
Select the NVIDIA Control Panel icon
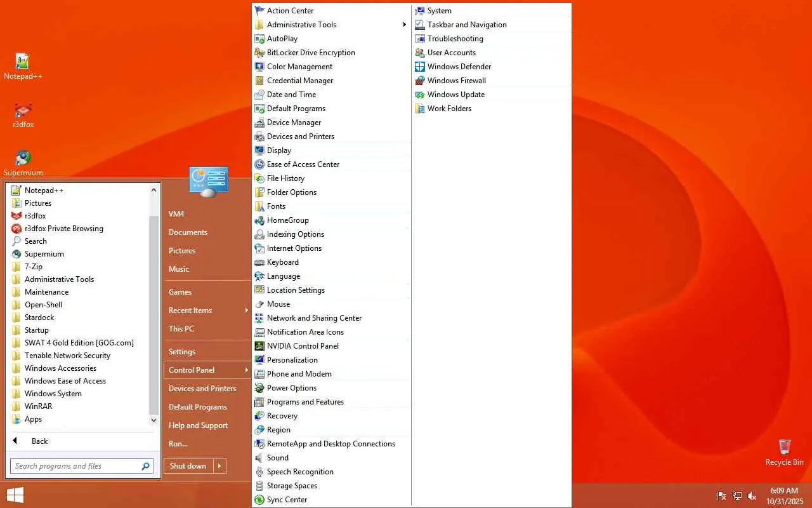tap(259, 346)
